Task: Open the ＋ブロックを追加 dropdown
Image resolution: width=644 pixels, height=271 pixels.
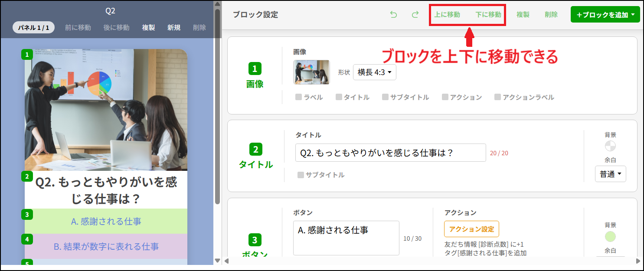Action: pos(605,15)
